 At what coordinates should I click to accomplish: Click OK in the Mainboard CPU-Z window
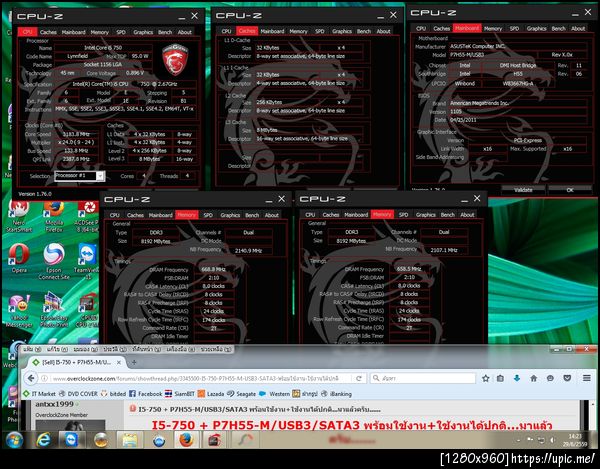click(x=570, y=190)
